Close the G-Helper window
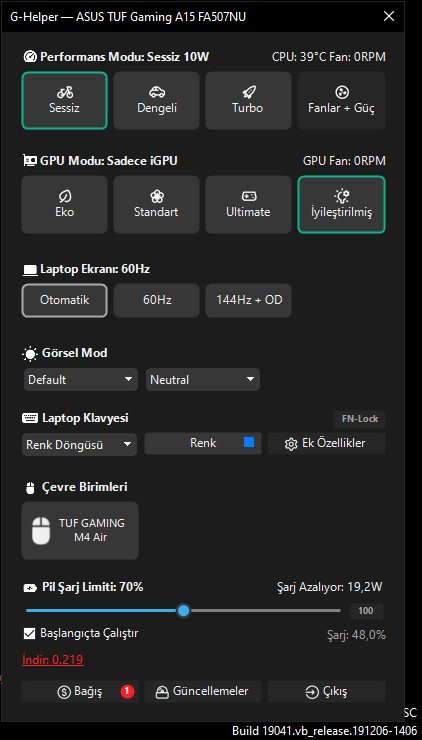This screenshot has width=422, height=740. pyautogui.click(x=389, y=17)
